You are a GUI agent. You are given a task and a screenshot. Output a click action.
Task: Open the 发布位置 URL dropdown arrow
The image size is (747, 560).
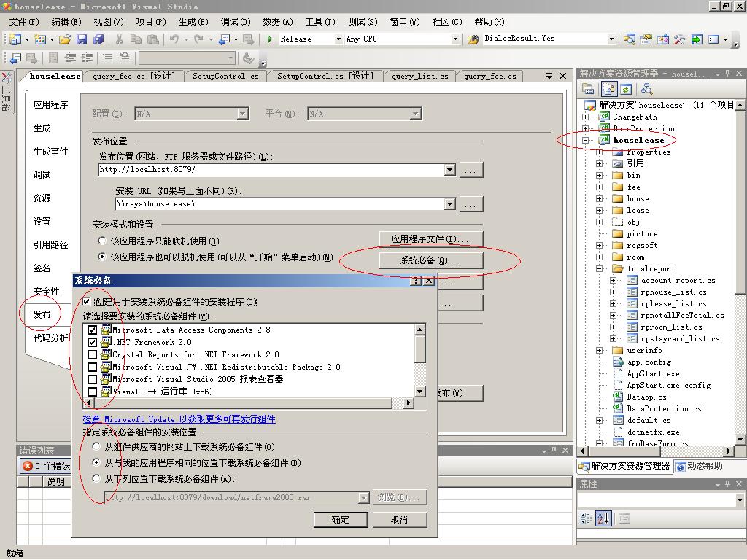coord(449,169)
